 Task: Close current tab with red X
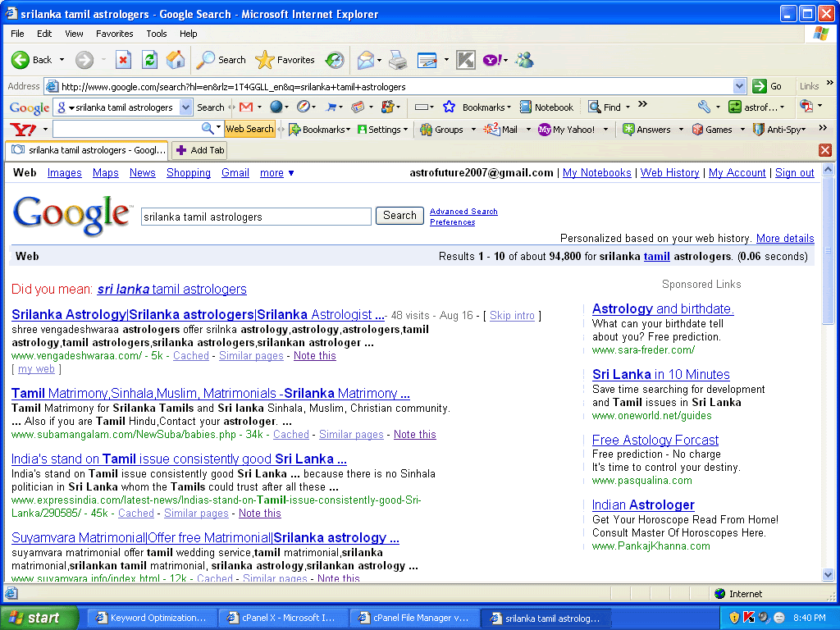pos(825,150)
